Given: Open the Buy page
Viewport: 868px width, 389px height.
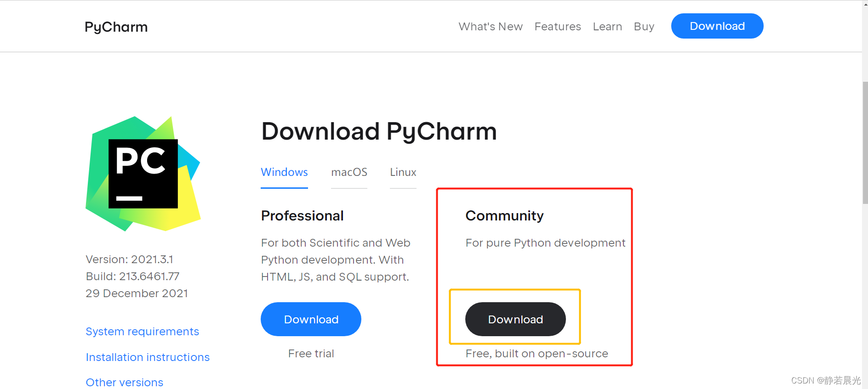Looking at the screenshot, I should coord(644,27).
